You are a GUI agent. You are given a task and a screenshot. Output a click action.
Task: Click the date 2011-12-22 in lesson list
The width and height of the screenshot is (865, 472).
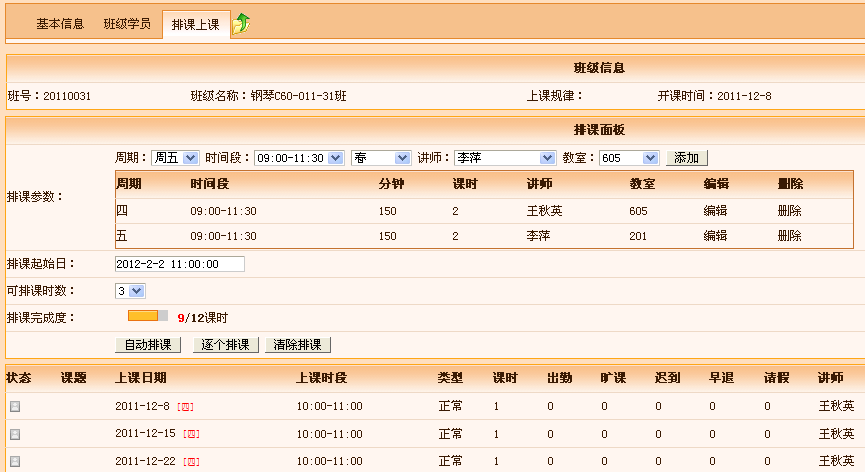[145, 461]
